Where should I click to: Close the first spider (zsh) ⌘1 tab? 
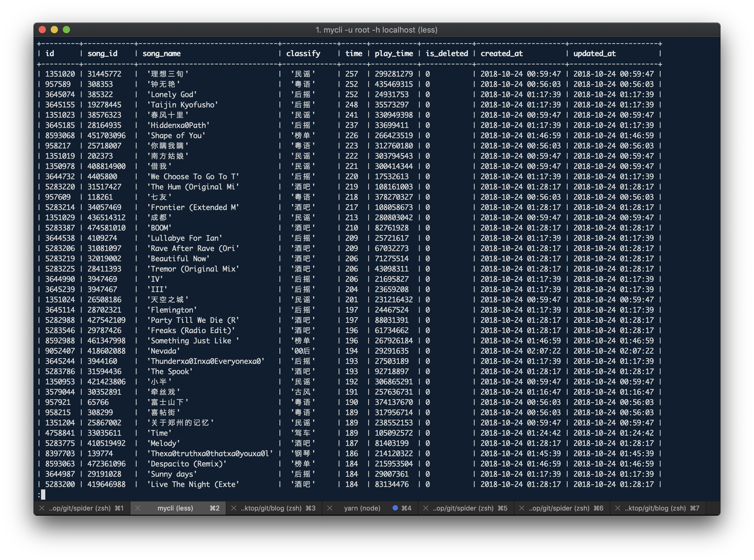(42, 508)
